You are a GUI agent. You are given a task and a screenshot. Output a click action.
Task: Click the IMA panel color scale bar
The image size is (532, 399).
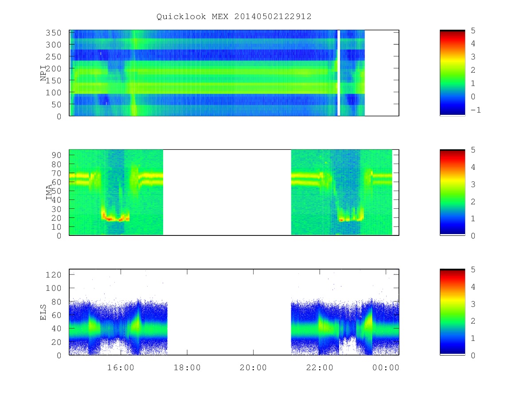(x=452, y=192)
